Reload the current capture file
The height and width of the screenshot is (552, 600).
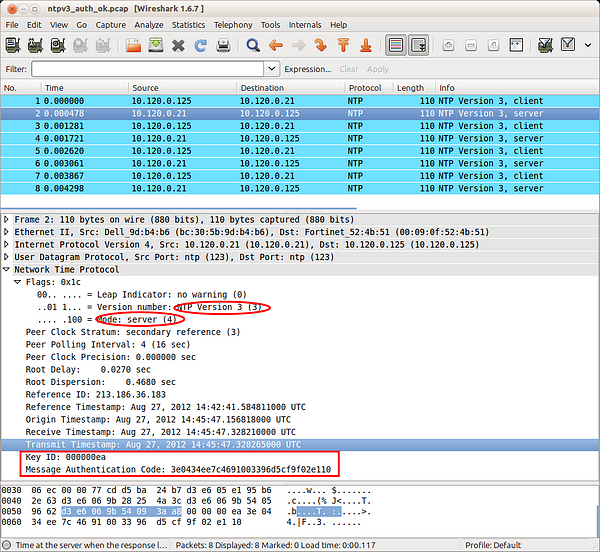pyautogui.click(x=200, y=45)
